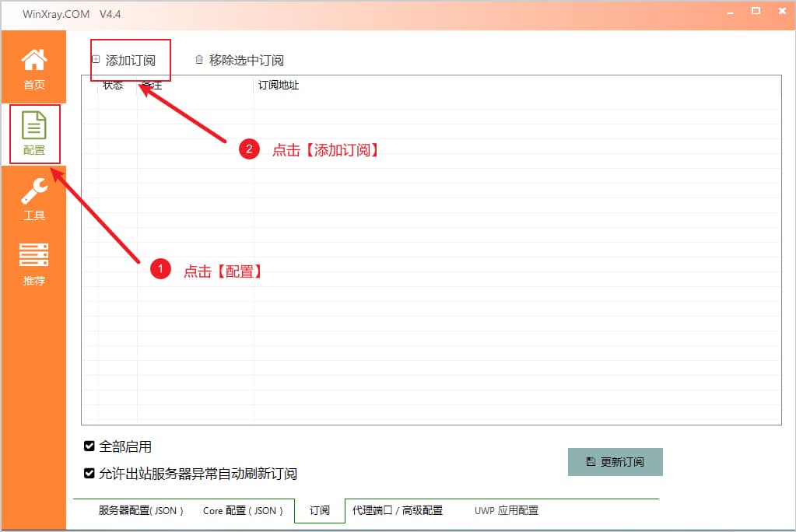Image resolution: width=796 pixels, height=532 pixels.
Task: Open the UWP 应用配置 tab
Action: (507, 511)
